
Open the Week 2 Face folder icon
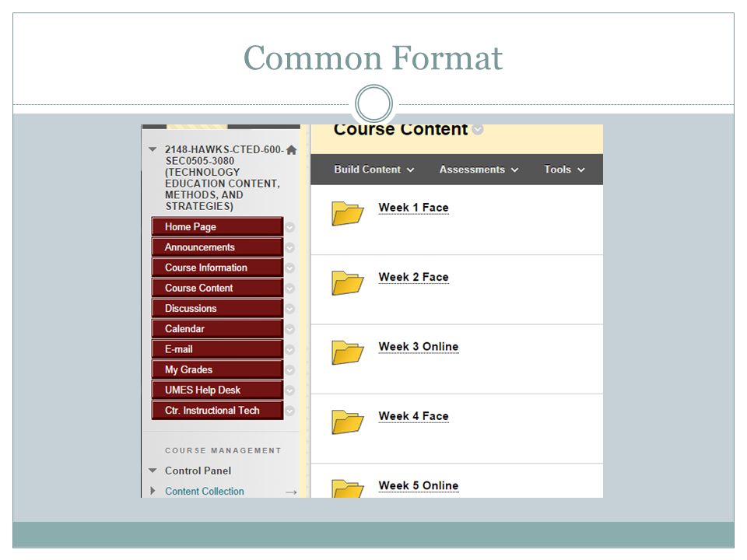347,282
